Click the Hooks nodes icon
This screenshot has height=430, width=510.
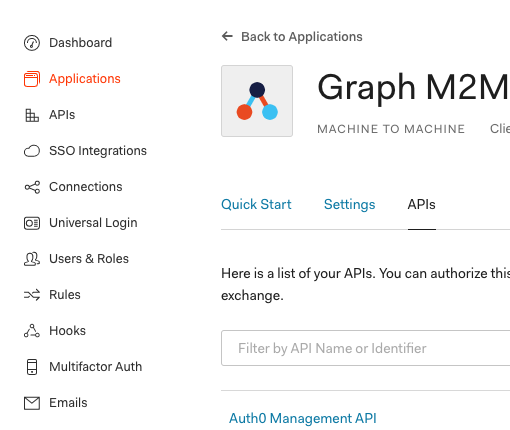32,331
